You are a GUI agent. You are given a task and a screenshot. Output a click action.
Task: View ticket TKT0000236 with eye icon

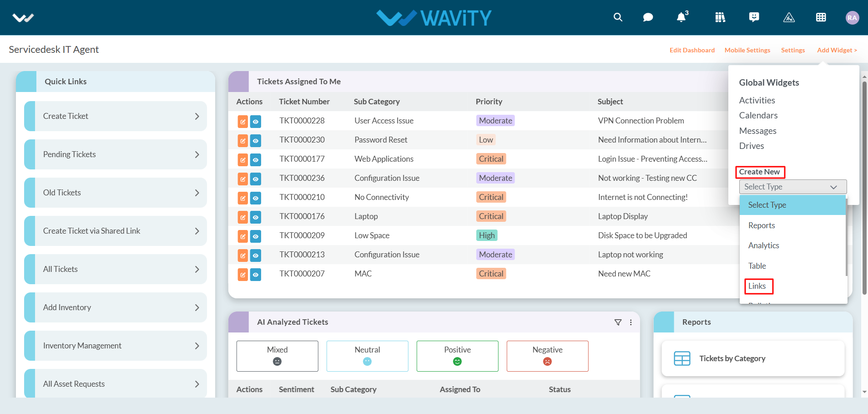coord(256,179)
